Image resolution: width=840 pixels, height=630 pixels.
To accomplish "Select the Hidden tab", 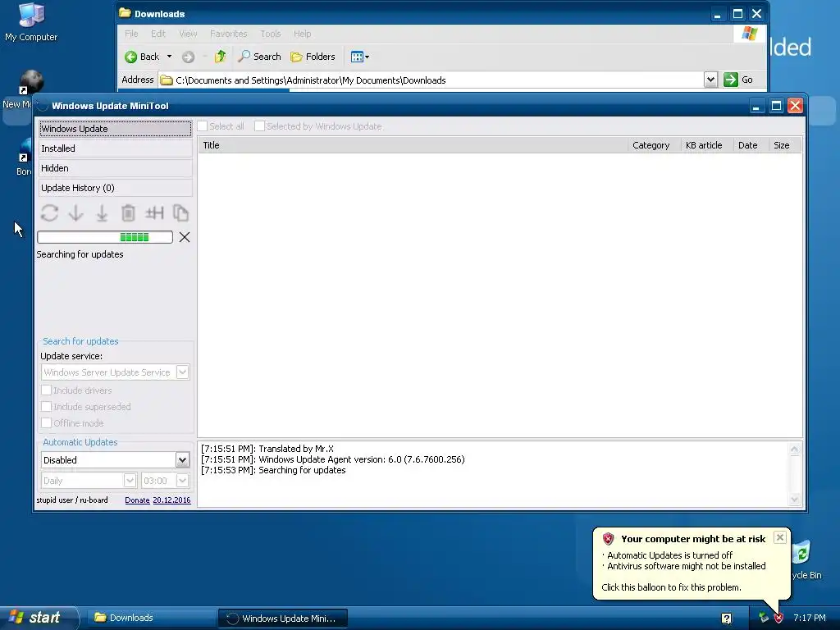I will click(115, 168).
